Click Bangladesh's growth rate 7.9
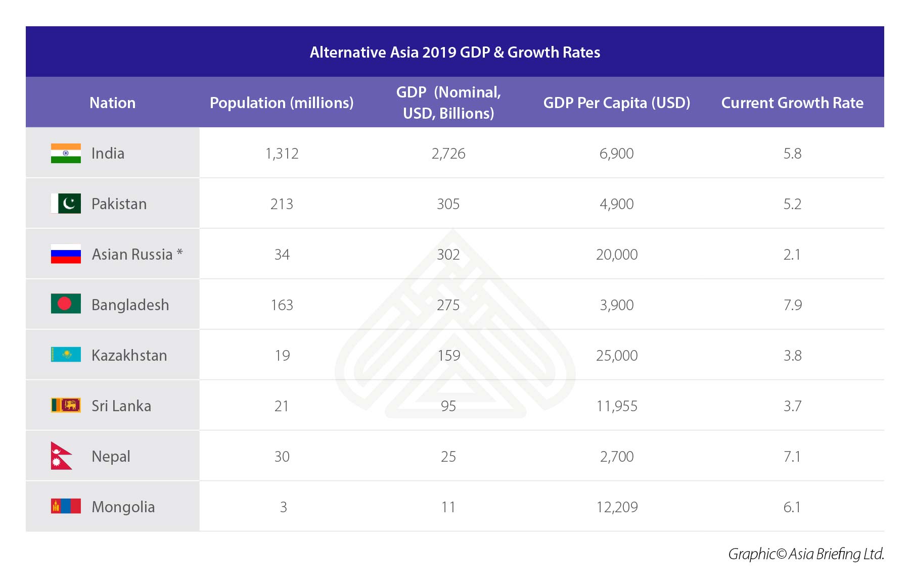Image resolution: width=910 pixels, height=588 pixels. [792, 305]
